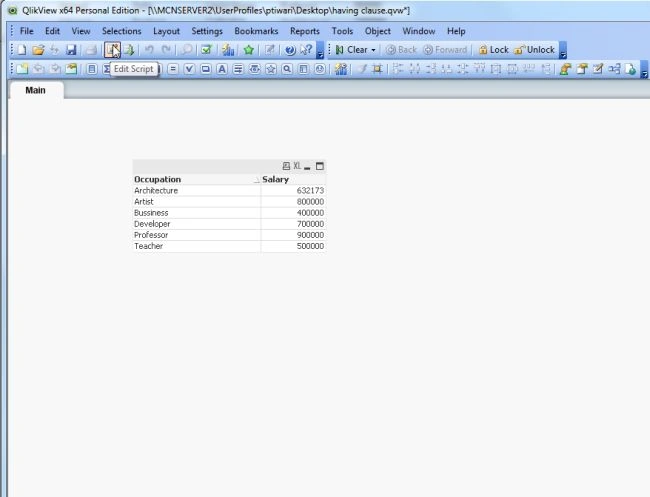Create an Input Box with the equals icon
The height and width of the screenshot is (497, 650).
[x=173, y=69]
